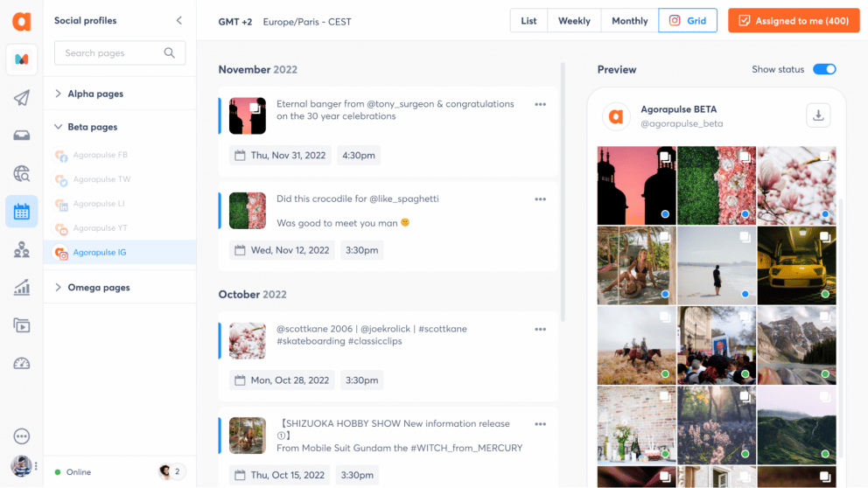Click calendar icon beside Thu, Oct 15, 2022
This screenshot has width=868, height=488.
click(x=240, y=475)
